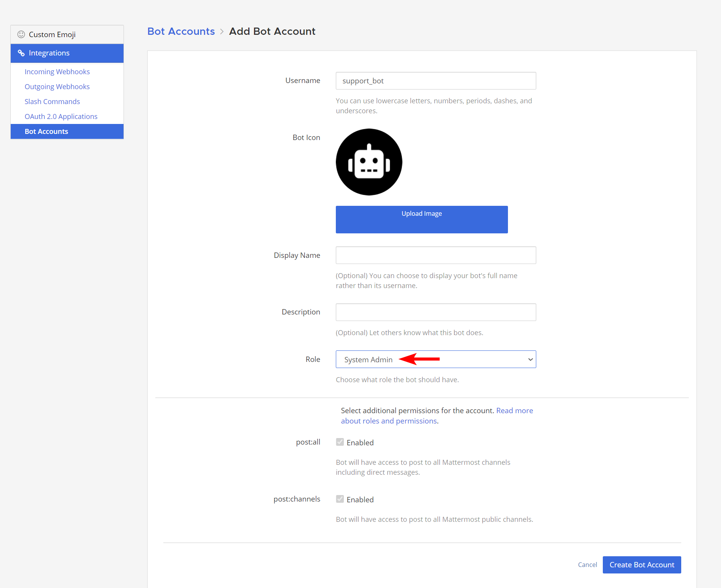721x588 pixels.
Task: Follow Bot Accounts breadcrumb link
Action: [181, 31]
